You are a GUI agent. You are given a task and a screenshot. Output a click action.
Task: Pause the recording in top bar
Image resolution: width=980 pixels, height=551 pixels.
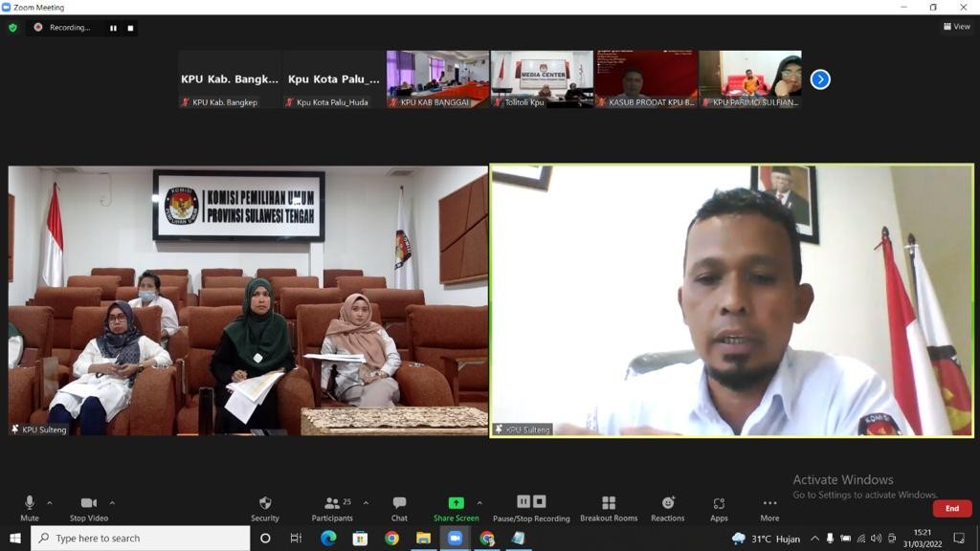[x=113, y=28]
